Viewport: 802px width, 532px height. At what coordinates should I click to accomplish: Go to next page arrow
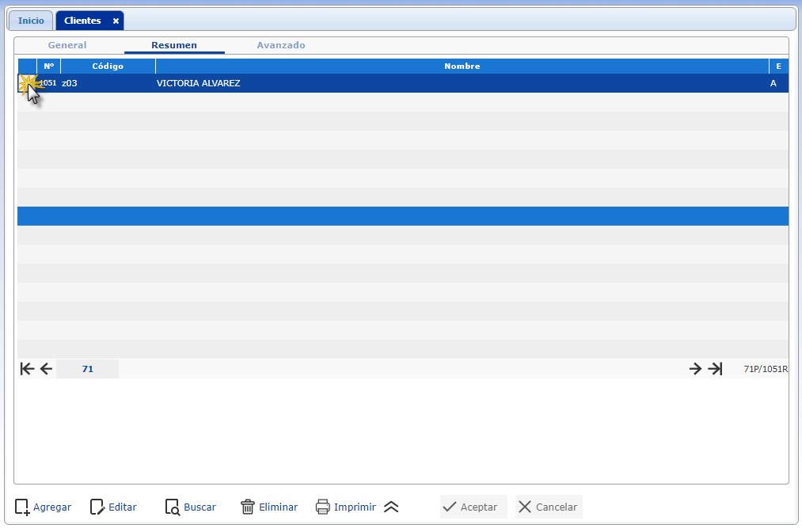[x=695, y=369]
